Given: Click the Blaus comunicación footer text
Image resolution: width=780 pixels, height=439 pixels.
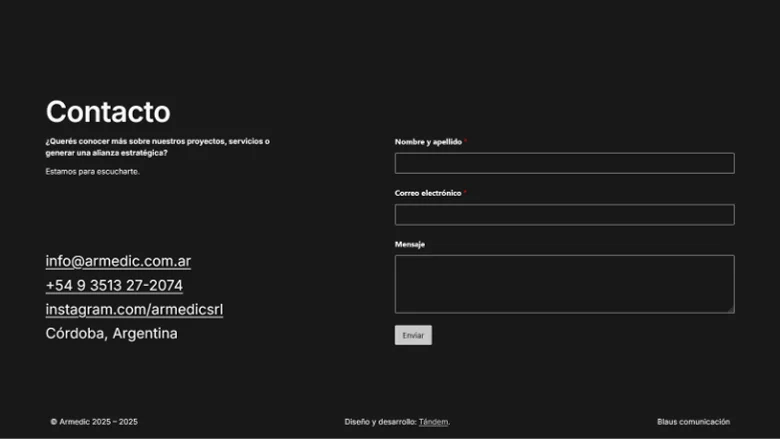Looking at the screenshot, I should [693, 422].
